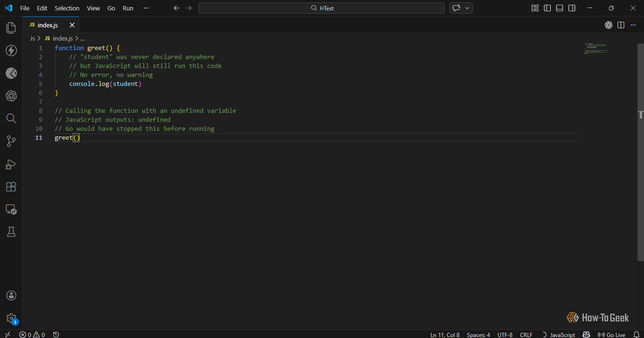The image size is (644, 338).
Task: Open editor More Actions ellipsis
Action: point(633,25)
